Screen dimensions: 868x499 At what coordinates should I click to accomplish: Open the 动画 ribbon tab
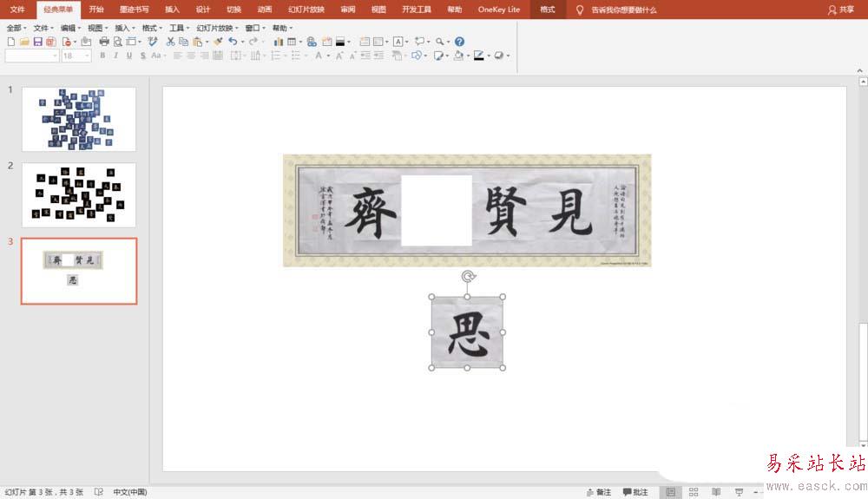pyautogui.click(x=265, y=10)
